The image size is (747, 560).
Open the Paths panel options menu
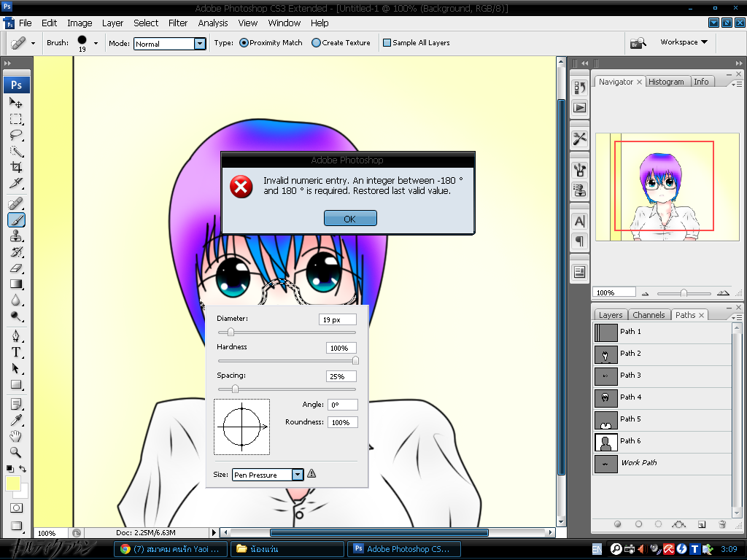click(x=737, y=317)
